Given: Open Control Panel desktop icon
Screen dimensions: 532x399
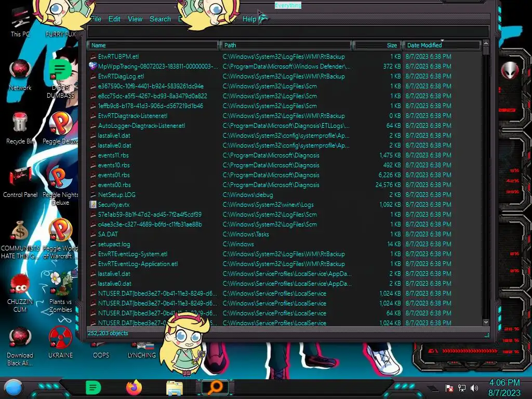Looking at the screenshot, I should 20,181.
